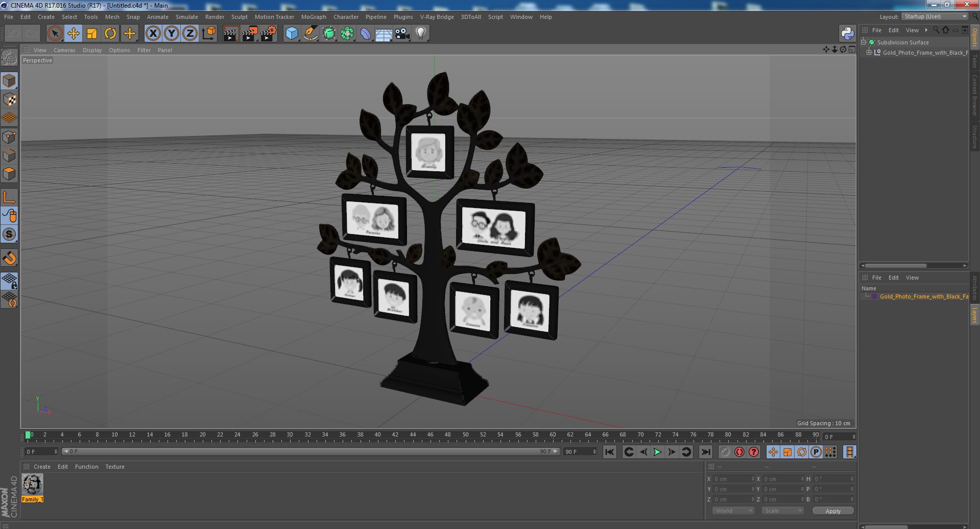This screenshot has height=529, width=980.
Task: Click the Apply coordinates button
Action: [x=833, y=511]
